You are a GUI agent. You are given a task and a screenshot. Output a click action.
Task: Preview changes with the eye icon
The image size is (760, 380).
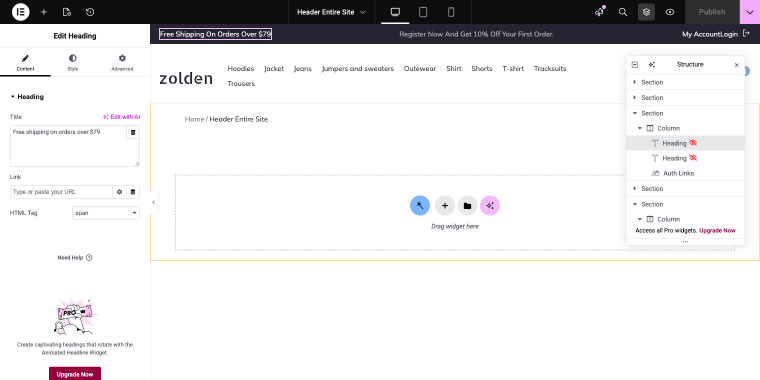[670, 12]
